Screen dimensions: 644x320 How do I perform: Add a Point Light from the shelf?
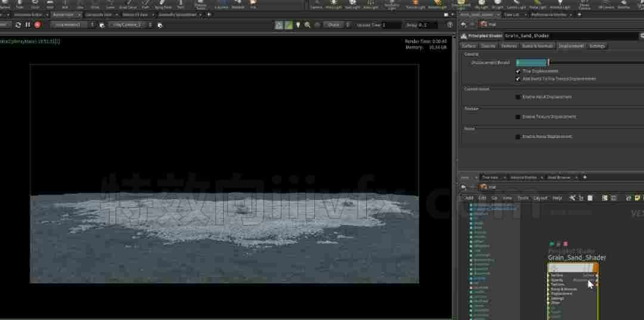pos(333,4)
